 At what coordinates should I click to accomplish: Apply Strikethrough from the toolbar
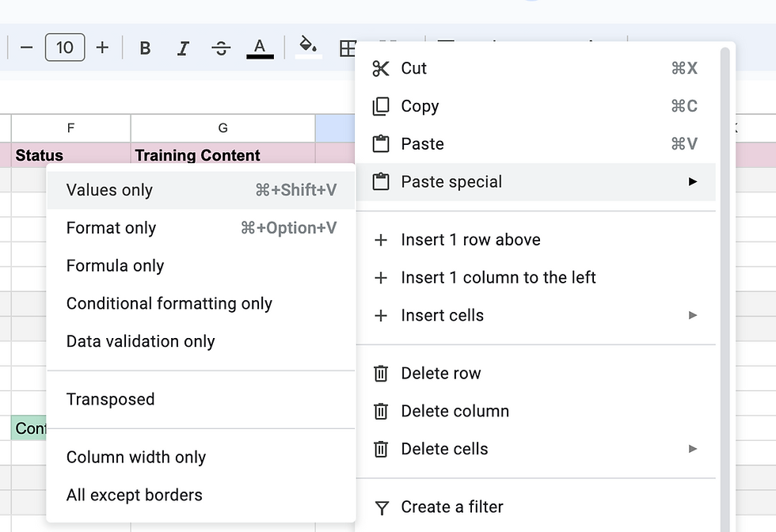(221, 48)
